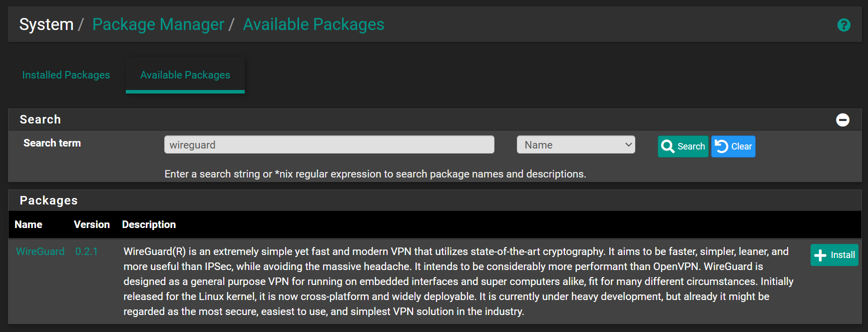
Task: Click the Available Packages breadcrumb link
Action: [x=313, y=23]
